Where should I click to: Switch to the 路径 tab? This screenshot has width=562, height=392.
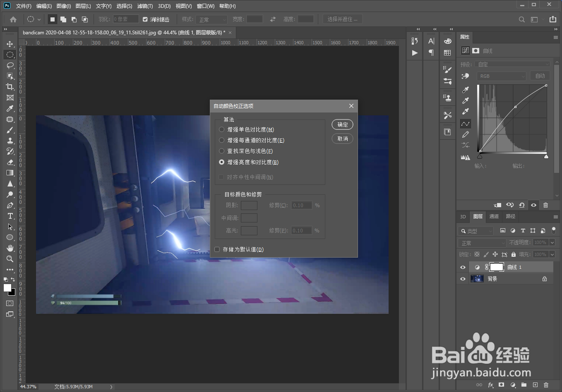511,216
